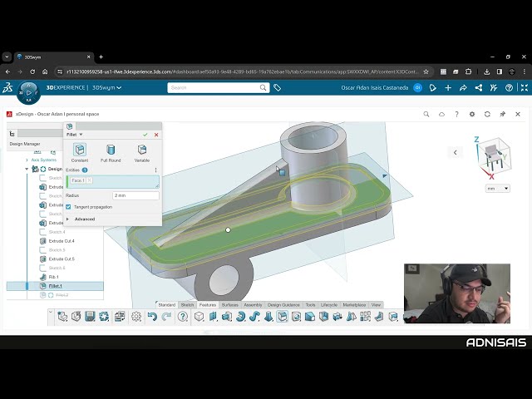532x399 pixels.
Task: Click the browser reload button
Action: pos(32,71)
